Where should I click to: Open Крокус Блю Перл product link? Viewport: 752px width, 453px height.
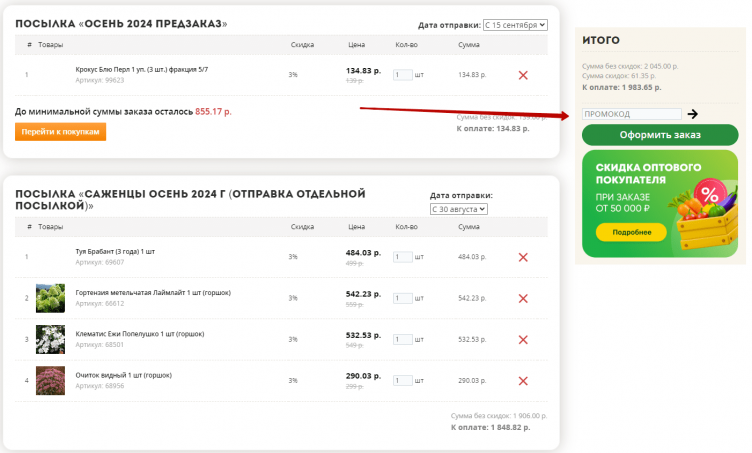pyautogui.click(x=141, y=69)
